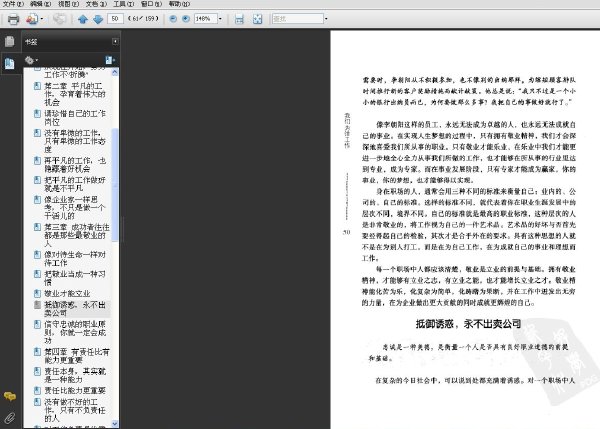This screenshot has height=429, width=600.
Task: Open bookmark 责任本身，其实就是一种能力
Action: tap(75, 375)
